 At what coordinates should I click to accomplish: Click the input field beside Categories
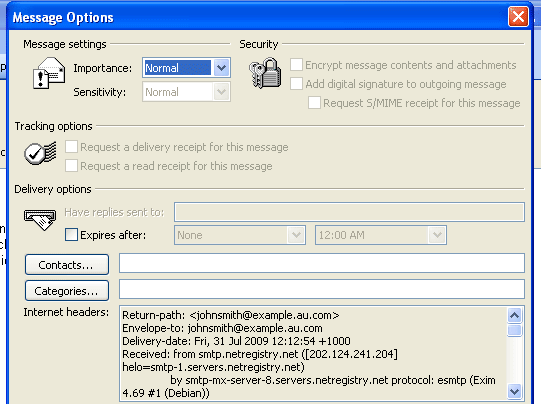pyautogui.click(x=322, y=289)
